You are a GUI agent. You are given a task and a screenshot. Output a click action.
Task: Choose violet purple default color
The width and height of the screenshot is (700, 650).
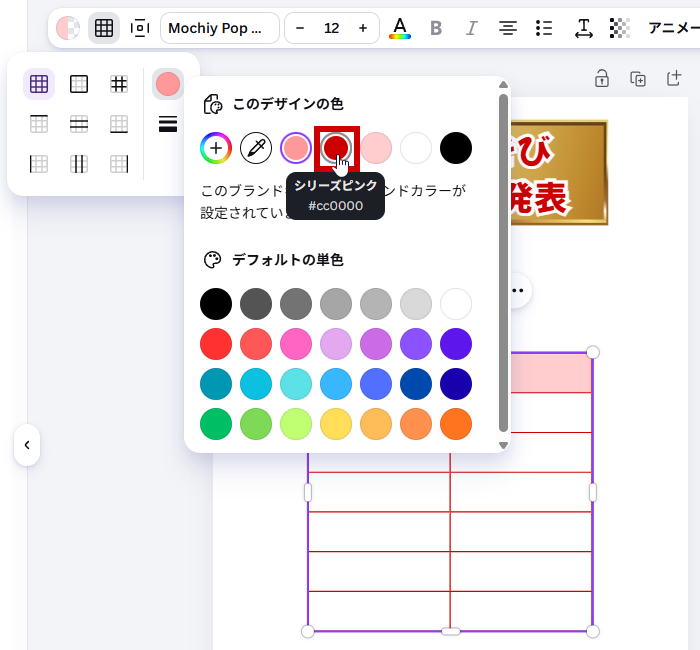tap(416, 344)
